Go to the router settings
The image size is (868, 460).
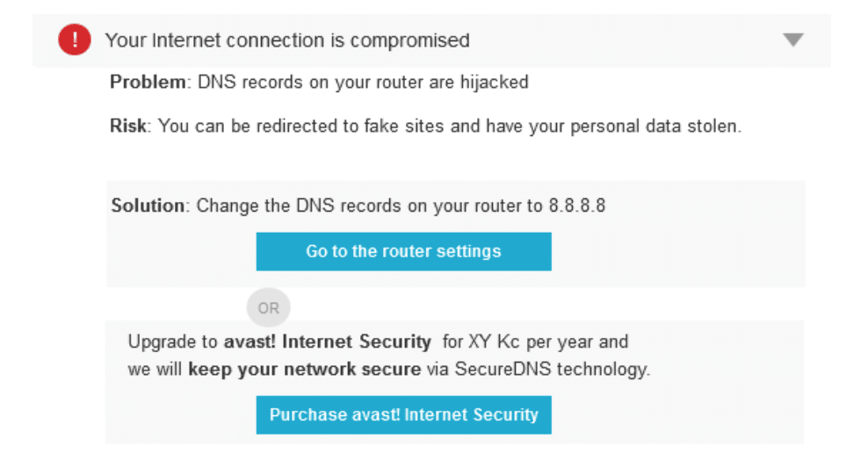(x=403, y=252)
